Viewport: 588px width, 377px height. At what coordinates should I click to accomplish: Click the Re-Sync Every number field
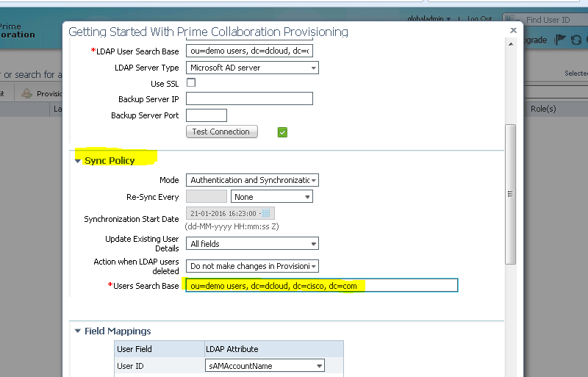(x=207, y=196)
